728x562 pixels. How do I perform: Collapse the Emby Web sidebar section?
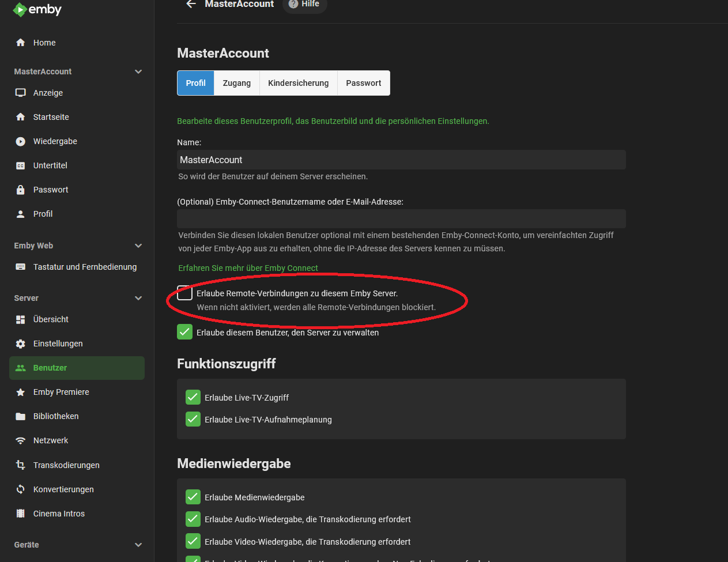[138, 246]
